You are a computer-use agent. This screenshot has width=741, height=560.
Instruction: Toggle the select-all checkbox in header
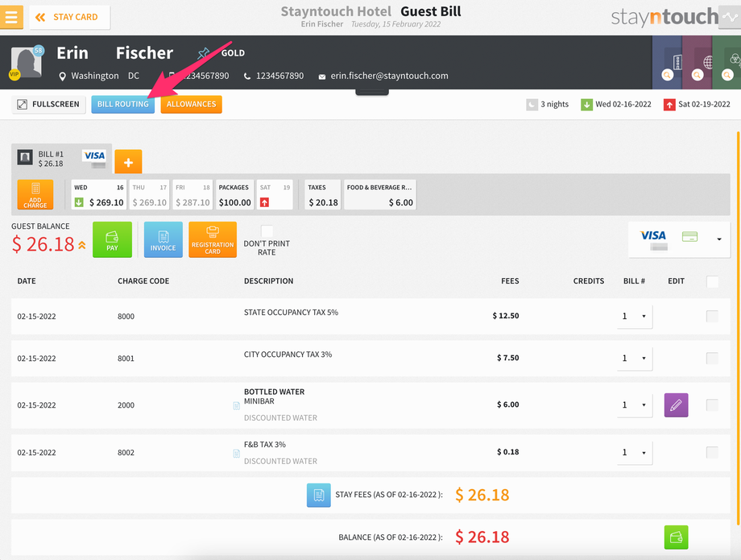pyautogui.click(x=712, y=282)
